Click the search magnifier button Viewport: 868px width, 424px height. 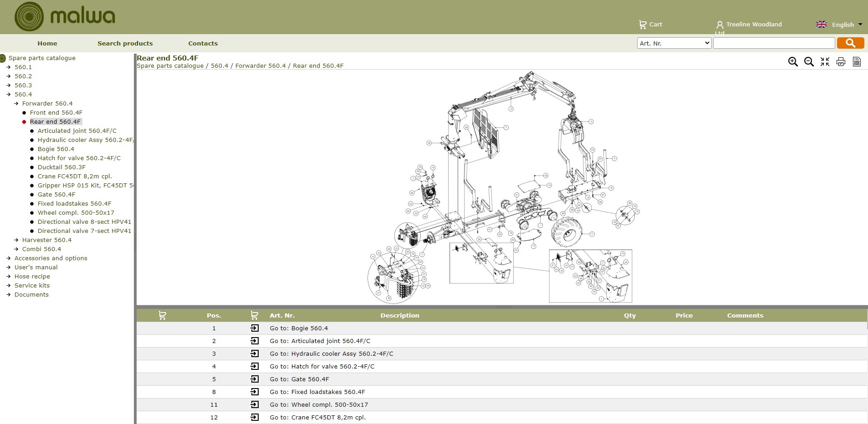[x=850, y=43]
